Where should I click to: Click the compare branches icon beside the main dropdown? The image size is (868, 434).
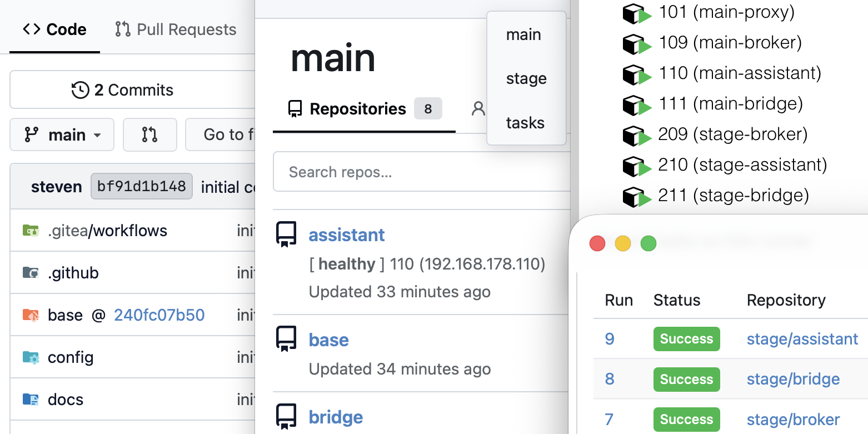pos(149,134)
